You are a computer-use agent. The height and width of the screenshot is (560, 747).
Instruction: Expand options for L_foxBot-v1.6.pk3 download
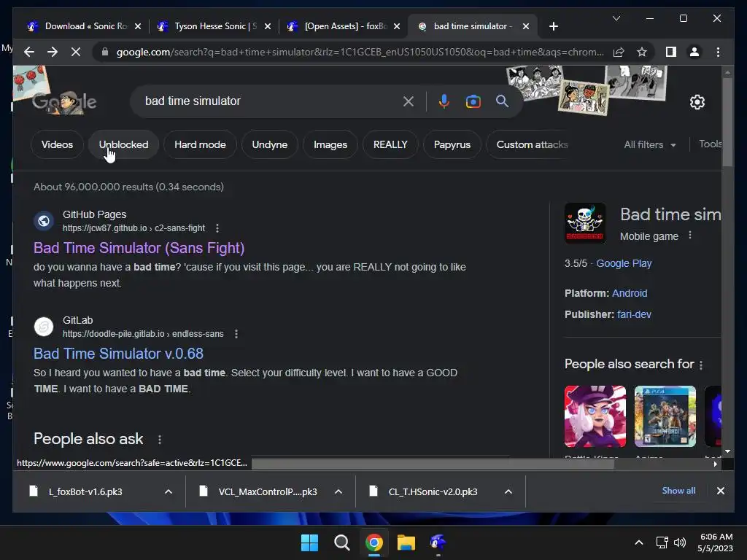click(x=169, y=491)
